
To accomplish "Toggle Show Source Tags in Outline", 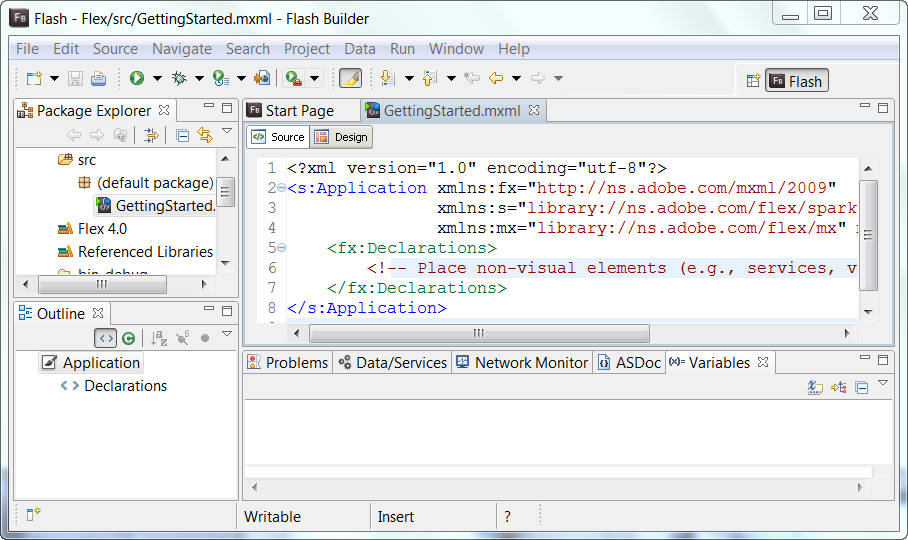I will pyautogui.click(x=105, y=338).
